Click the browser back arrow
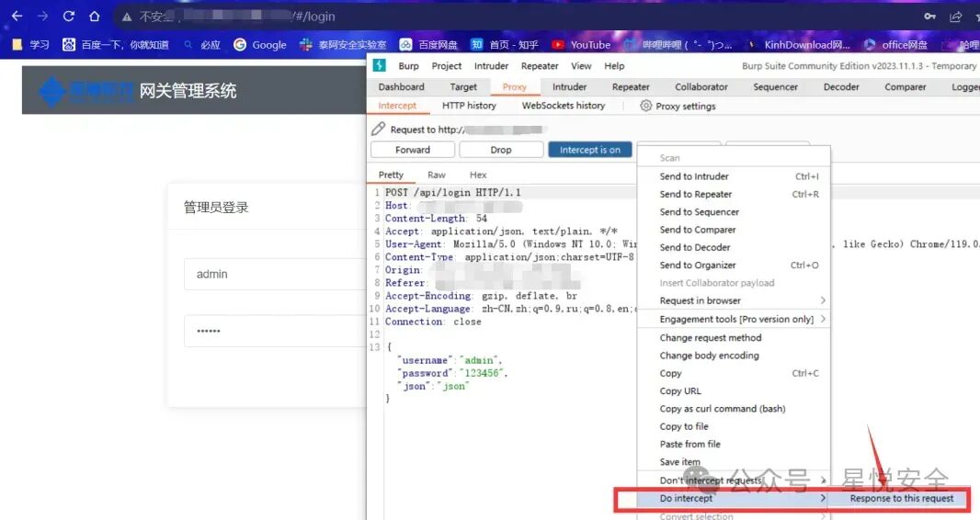The height and width of the screenshot is (520, 980). [x=17, y=17]
